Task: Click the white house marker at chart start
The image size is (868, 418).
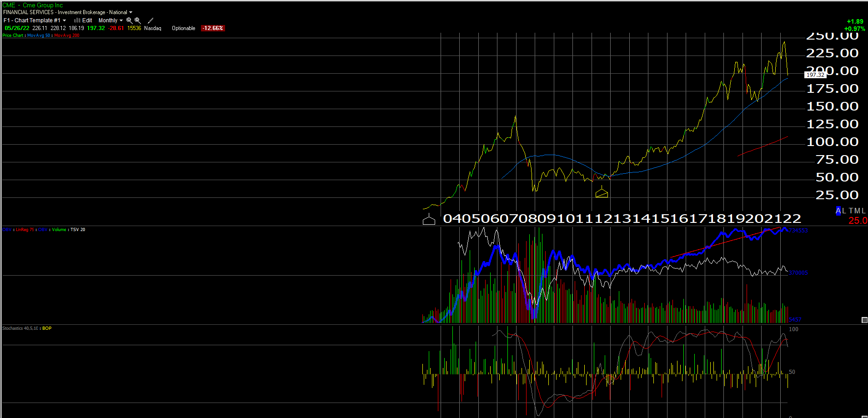Action: [429, 220]
